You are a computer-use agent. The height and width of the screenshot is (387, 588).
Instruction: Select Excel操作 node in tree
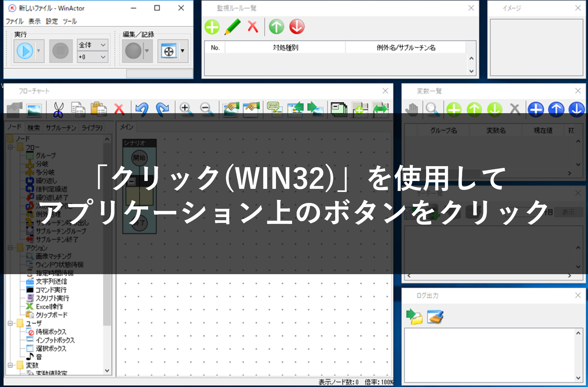click(49, 306)
